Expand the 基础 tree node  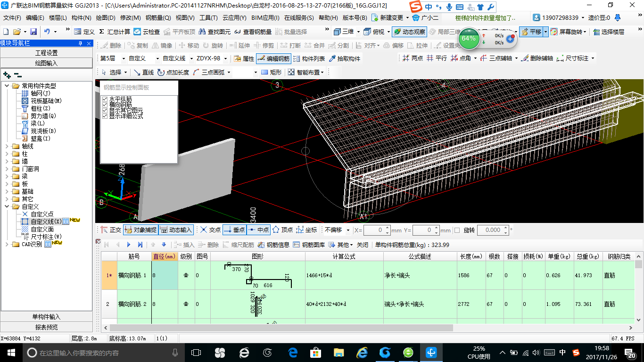click(7, 191)
